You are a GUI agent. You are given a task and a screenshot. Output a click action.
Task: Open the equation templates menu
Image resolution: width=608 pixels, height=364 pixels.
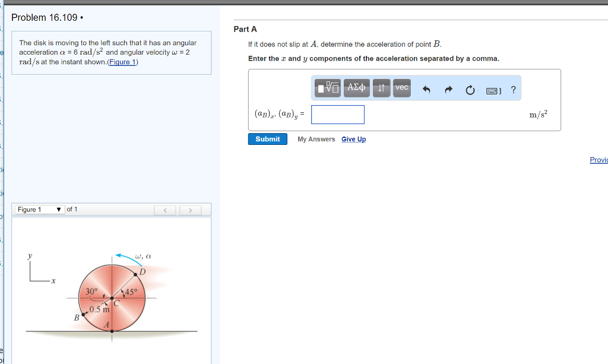pyautogui.click(x=327, y=87)
